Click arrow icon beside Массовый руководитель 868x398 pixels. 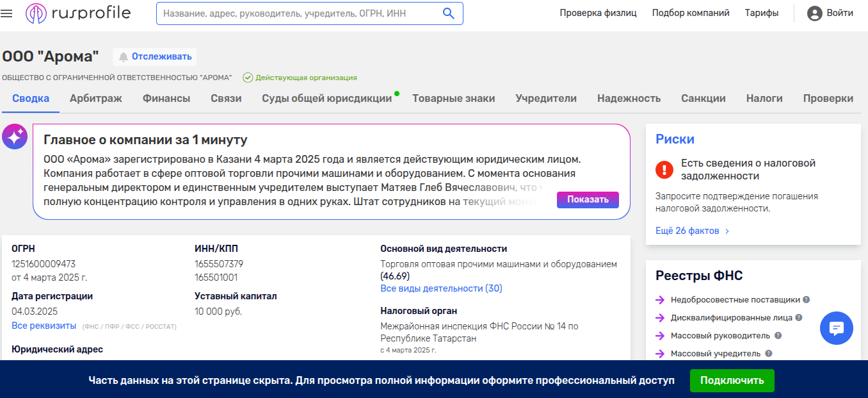coord(661,335)
